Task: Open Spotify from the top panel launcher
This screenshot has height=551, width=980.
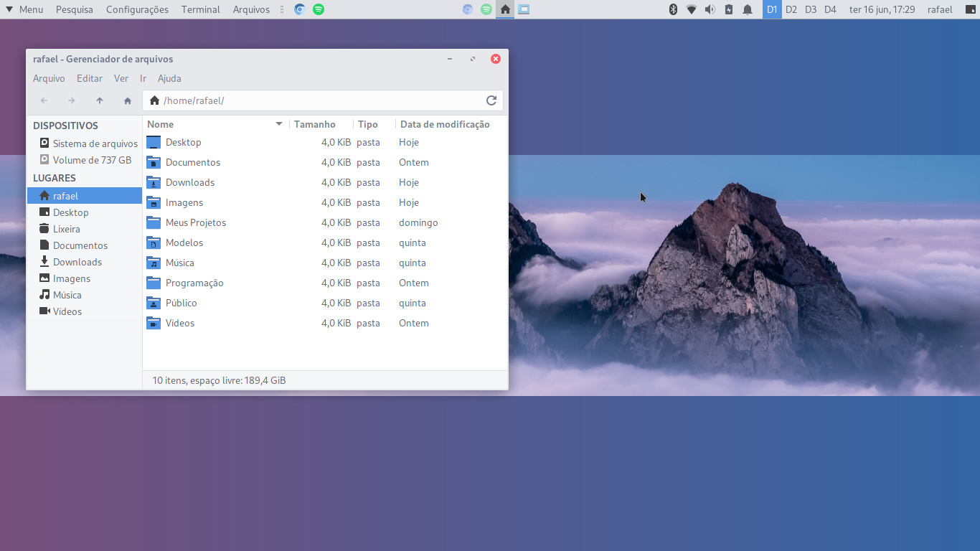Action: pyautogui.click(x=319, y=9)
